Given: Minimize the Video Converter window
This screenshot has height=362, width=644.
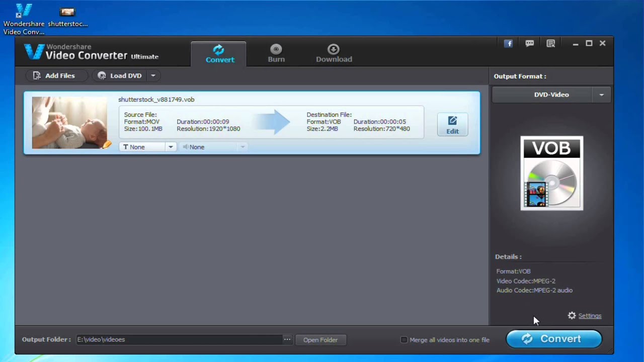Looking at the screenshot, I should pos(575,44).
